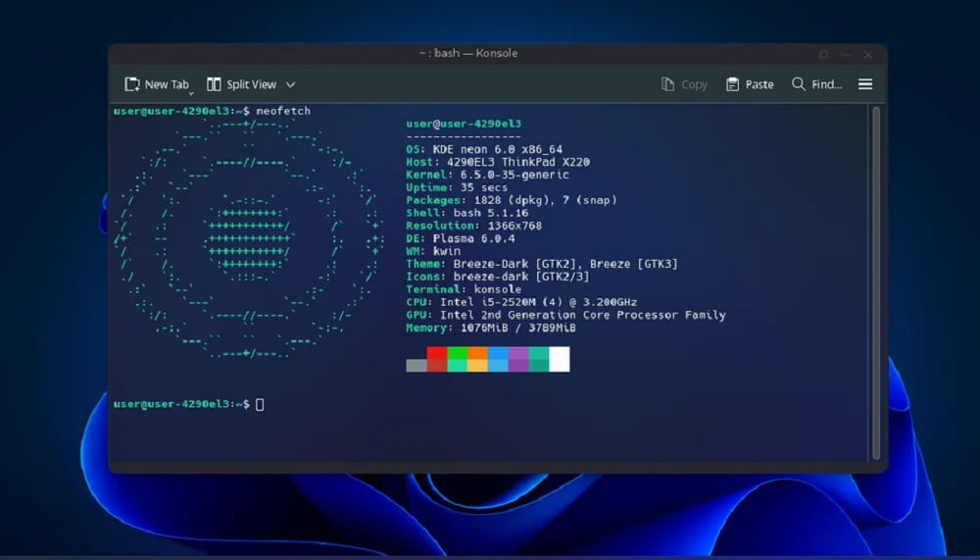Viewport: 980px width, 560px height.
Task: Click the New Tab icon in Konsole toolbar
Action: point(132,84)
